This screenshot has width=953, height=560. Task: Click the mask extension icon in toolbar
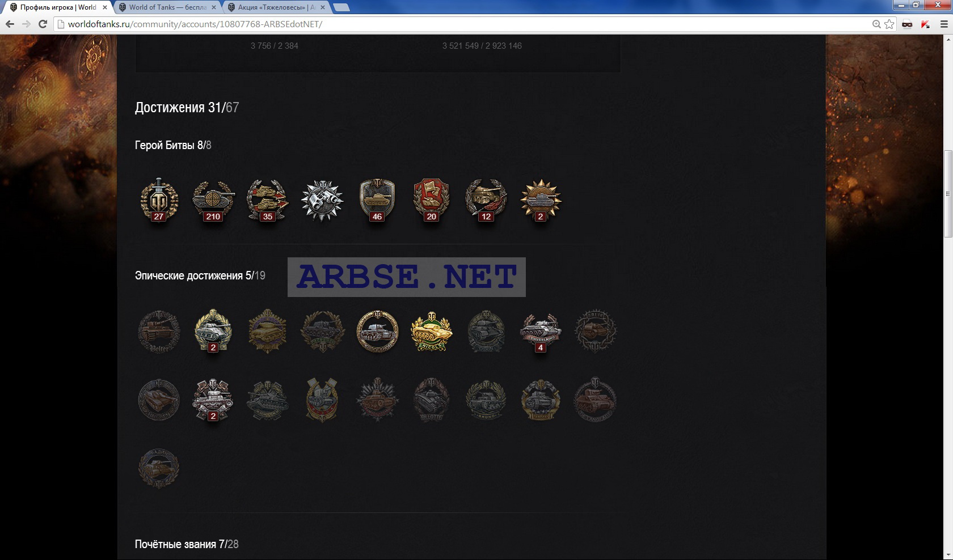[907, 24]
